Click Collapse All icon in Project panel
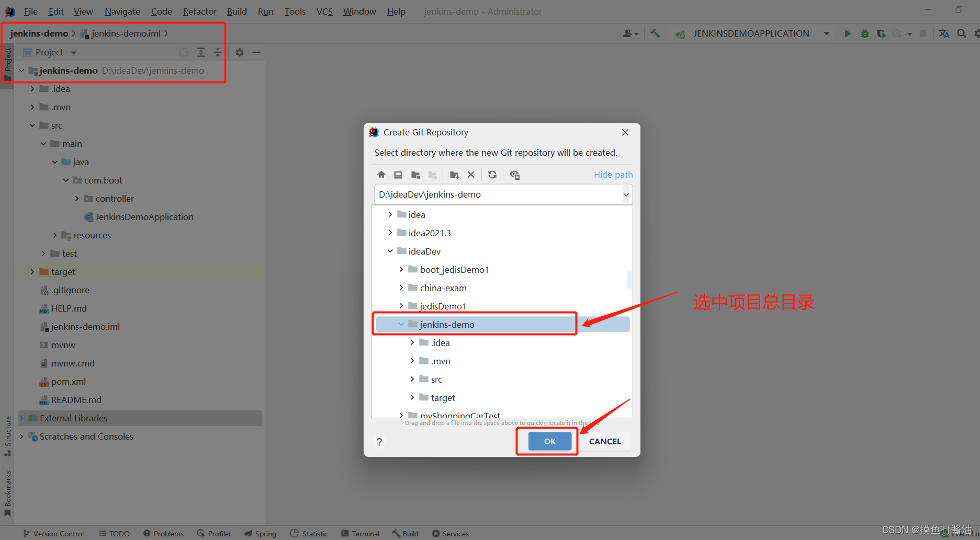The width and height of the screenshot is (980, 540). pos(218,52)
